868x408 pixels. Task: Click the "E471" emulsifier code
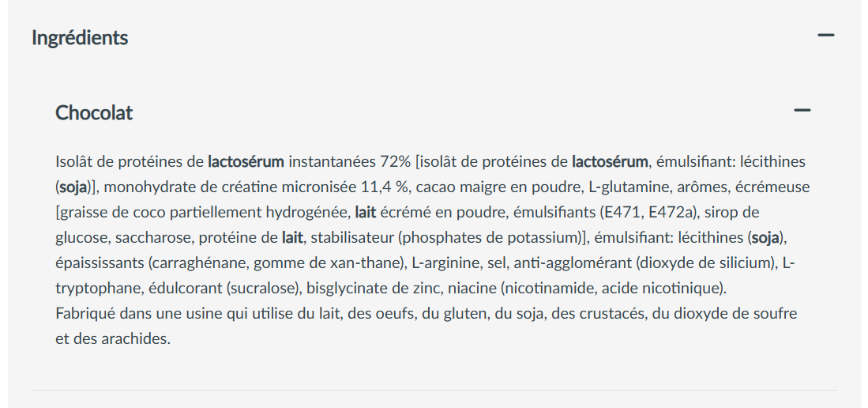pyautogui.click(x=626, y=213)
